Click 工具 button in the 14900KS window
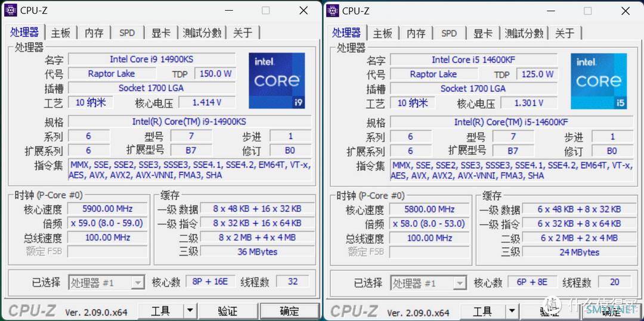The width and height of the screenshot is (644, 321). pos(160,311)
